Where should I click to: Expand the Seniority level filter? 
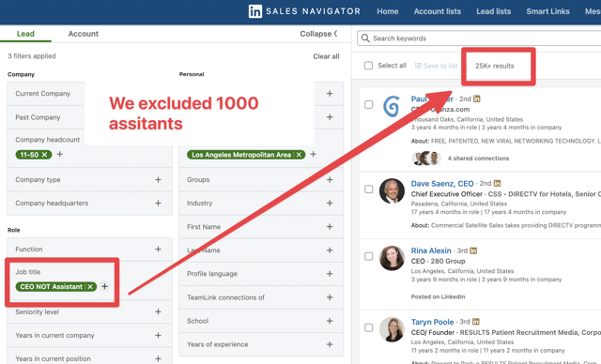click(x=89, y=312)
